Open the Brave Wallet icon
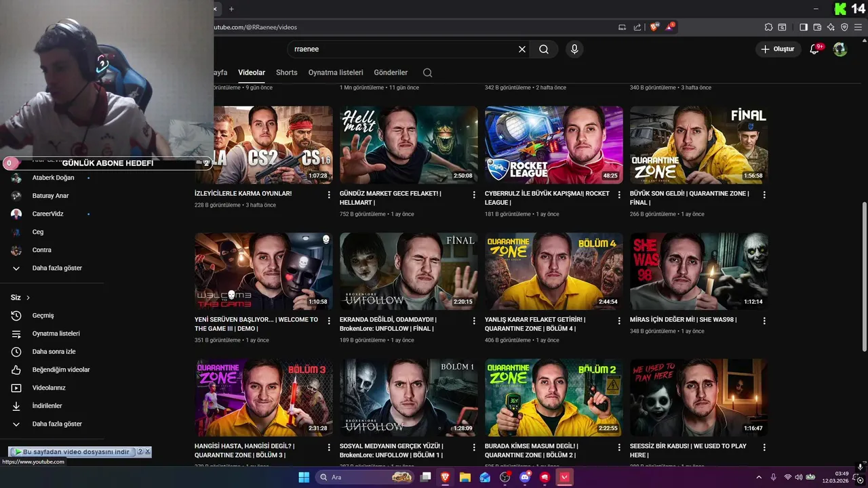Screen dimensions: 868x488 [817, 27]
